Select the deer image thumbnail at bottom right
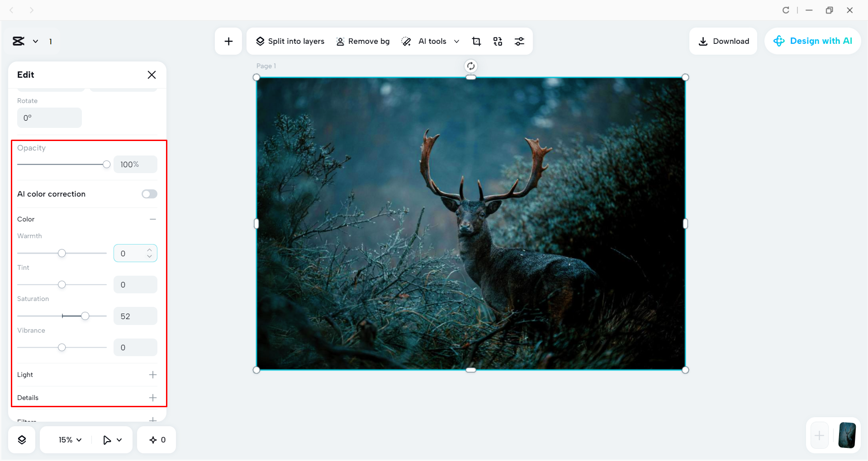Image resolution: width=868 pixels, height=461 pixels. (x=847, y=435)
